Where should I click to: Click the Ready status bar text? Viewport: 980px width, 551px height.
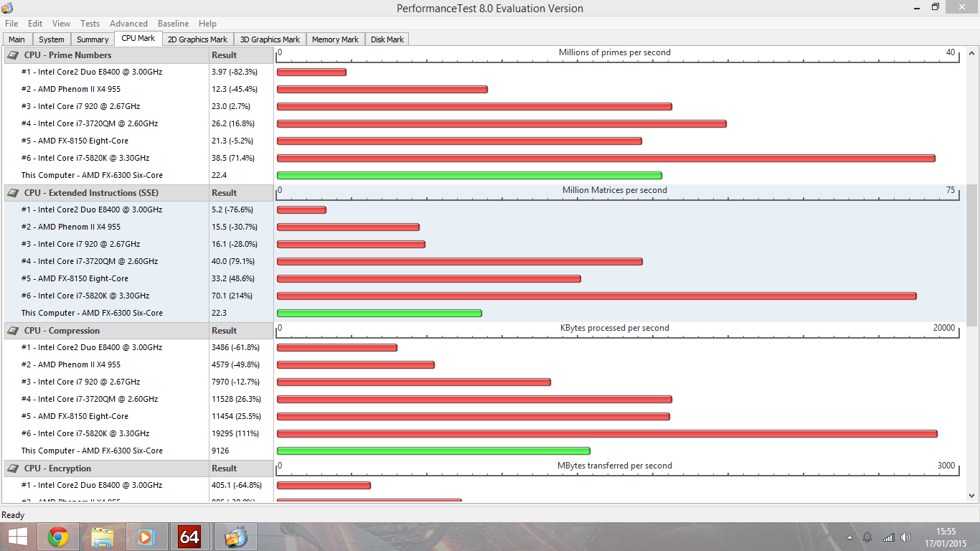pos(13,515)
